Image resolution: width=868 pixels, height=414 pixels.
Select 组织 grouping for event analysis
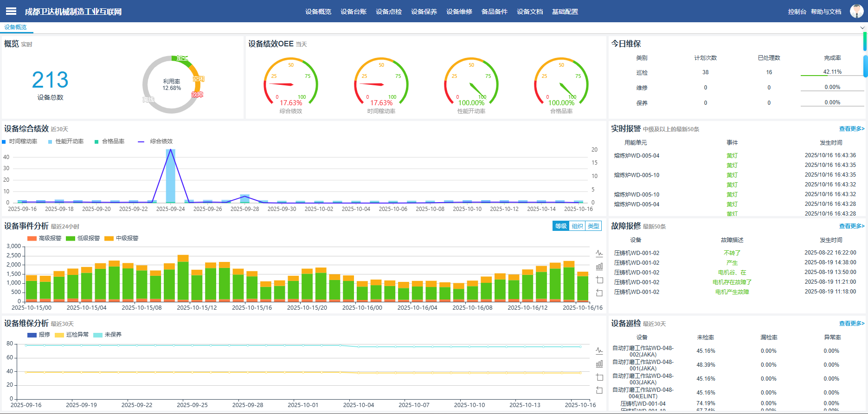coord(577,226)
